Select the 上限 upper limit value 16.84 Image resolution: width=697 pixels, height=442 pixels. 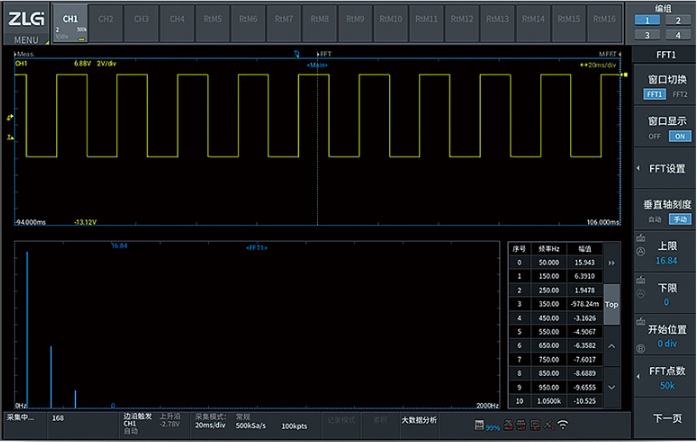[x=666, y=261]
